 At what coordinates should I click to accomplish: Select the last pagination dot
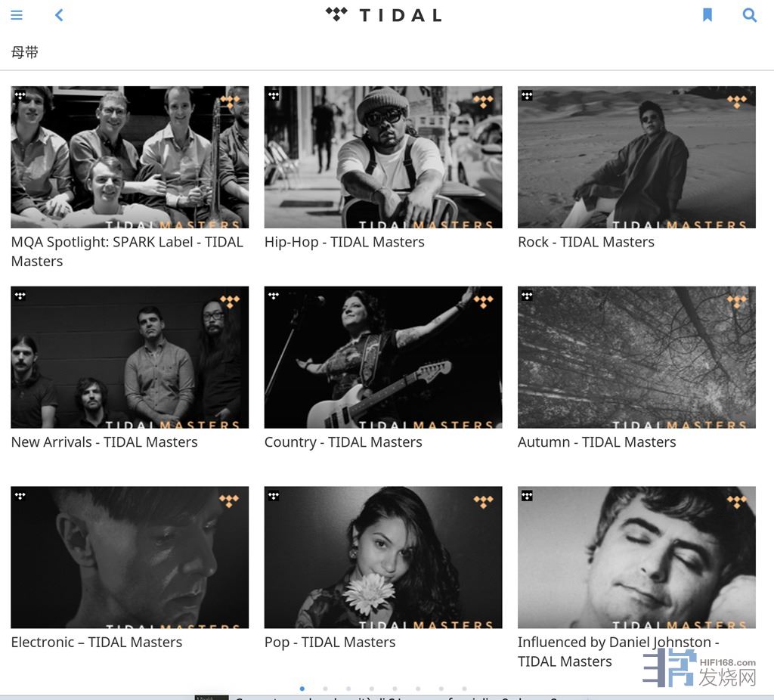(x=464, y=689)
